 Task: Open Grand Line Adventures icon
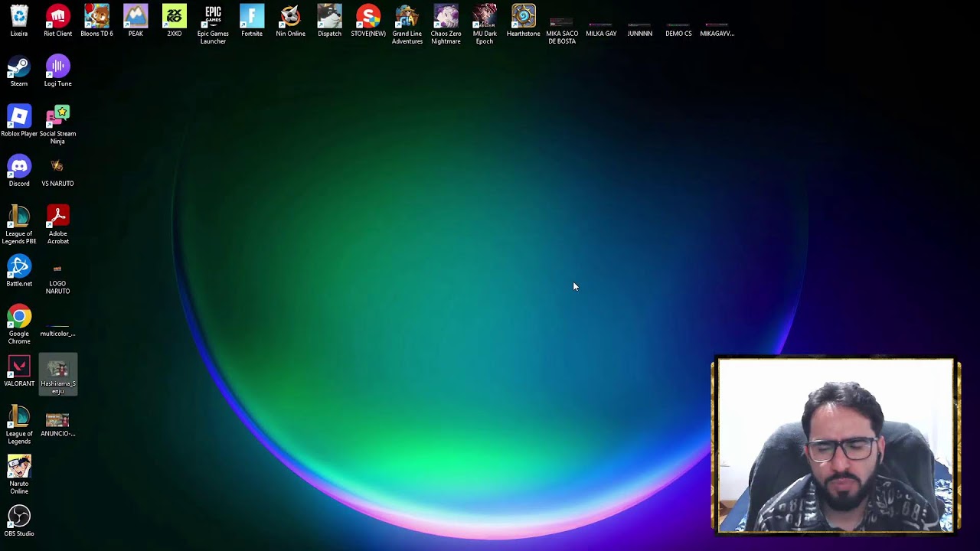[407, 24]
